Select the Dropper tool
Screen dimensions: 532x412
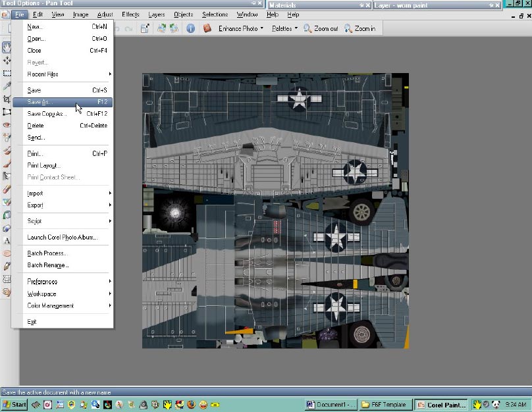coord(7,86)
